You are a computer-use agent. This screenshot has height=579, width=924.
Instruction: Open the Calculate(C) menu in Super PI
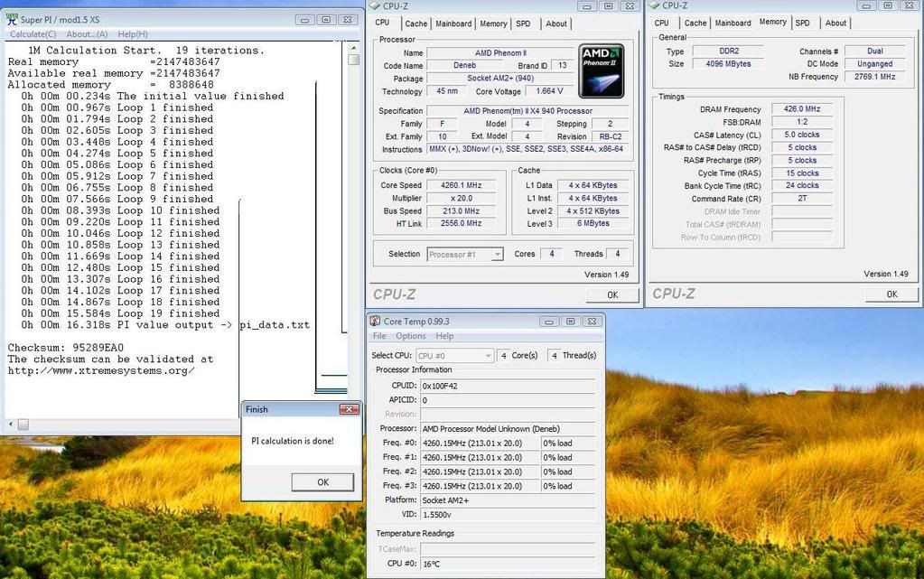33,34
